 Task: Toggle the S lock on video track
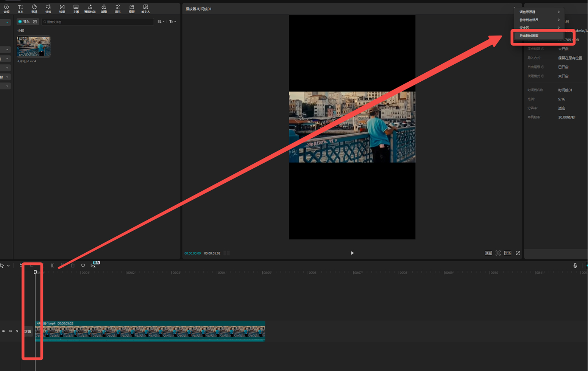click(x=17, y=331)
